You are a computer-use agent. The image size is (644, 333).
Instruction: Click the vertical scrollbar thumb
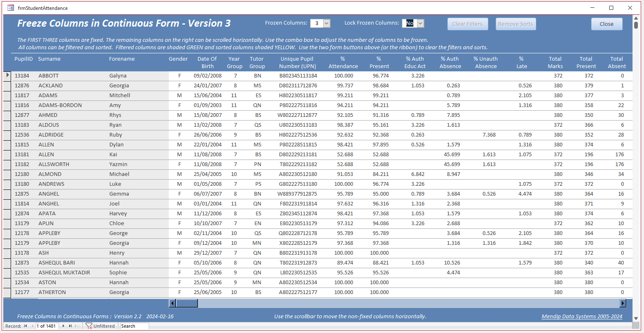click(x=636, y=25)
